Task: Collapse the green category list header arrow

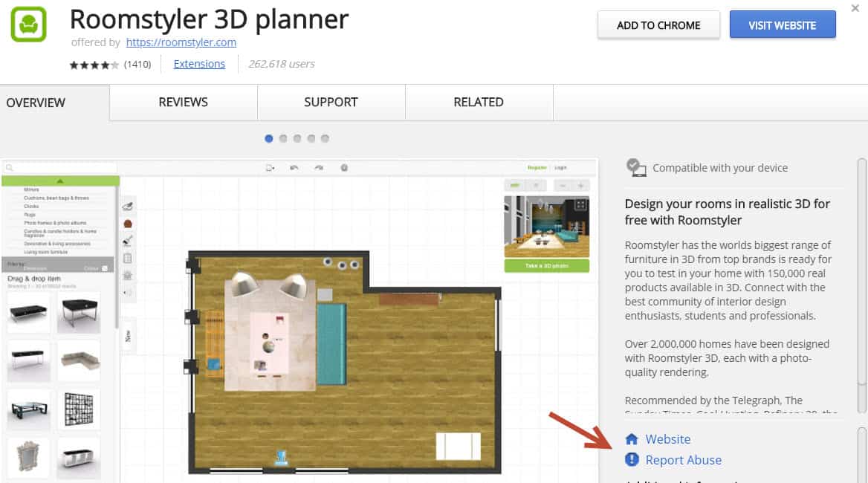Action: [x=60, y=181]
